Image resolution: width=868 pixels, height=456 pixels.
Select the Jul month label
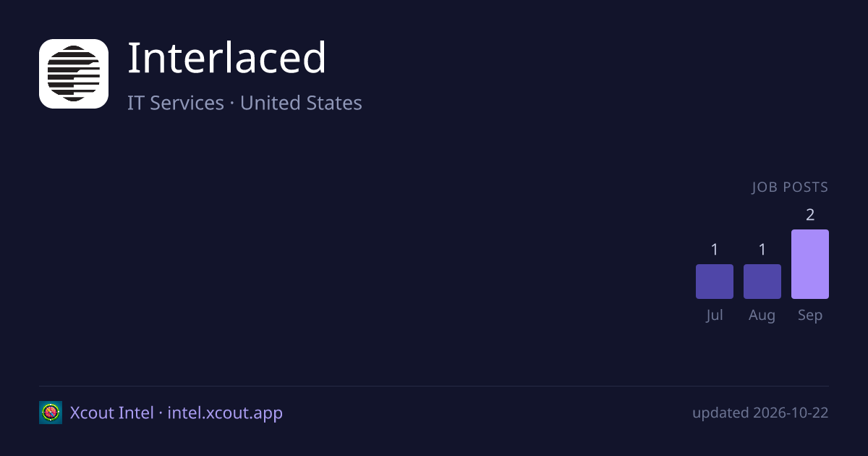pyautogui.click(x=715, y=316)
